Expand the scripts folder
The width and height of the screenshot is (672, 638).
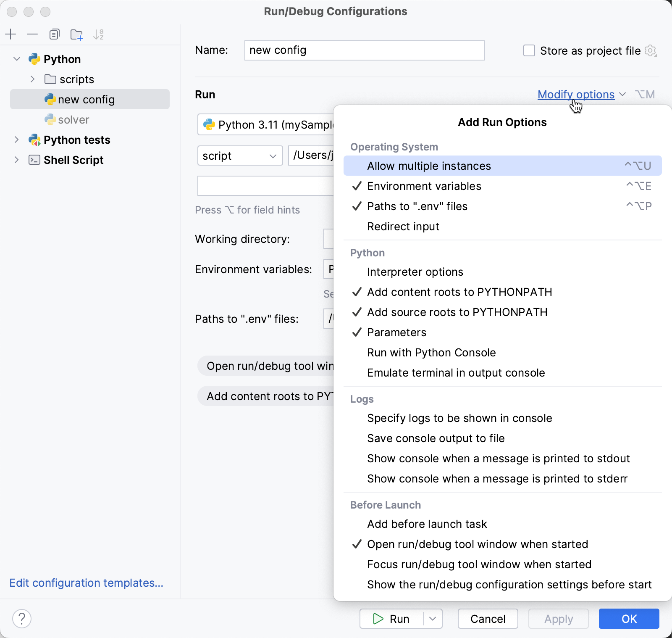pos(32,79)
